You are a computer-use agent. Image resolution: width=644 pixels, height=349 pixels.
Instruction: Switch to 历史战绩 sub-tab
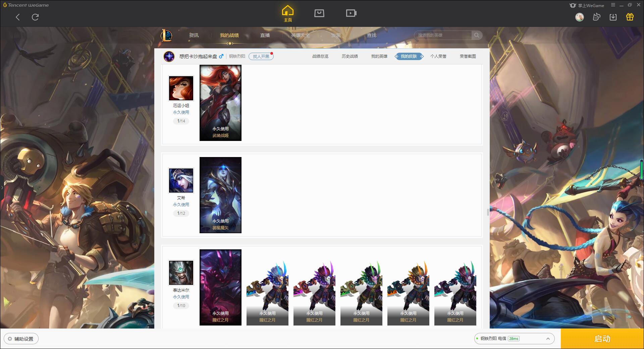[x=350, y=56]
